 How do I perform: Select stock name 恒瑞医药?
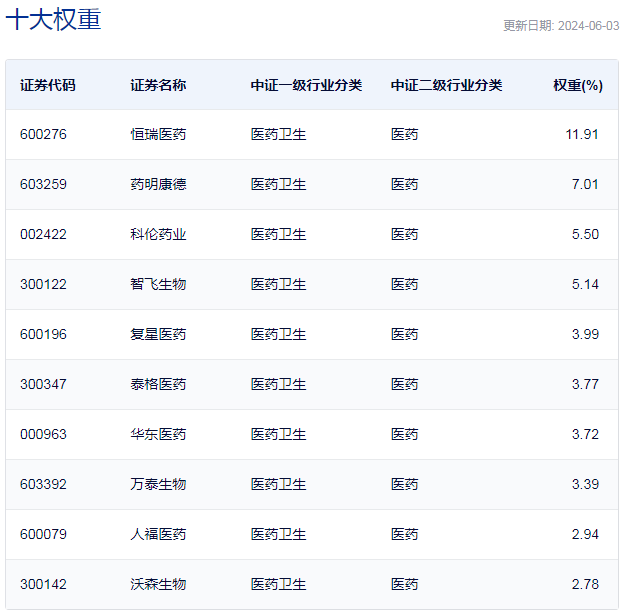click(x=158, y=135)
